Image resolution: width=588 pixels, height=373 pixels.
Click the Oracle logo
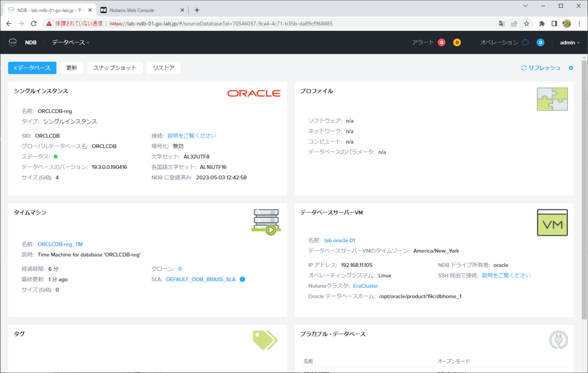pos(254,93)
